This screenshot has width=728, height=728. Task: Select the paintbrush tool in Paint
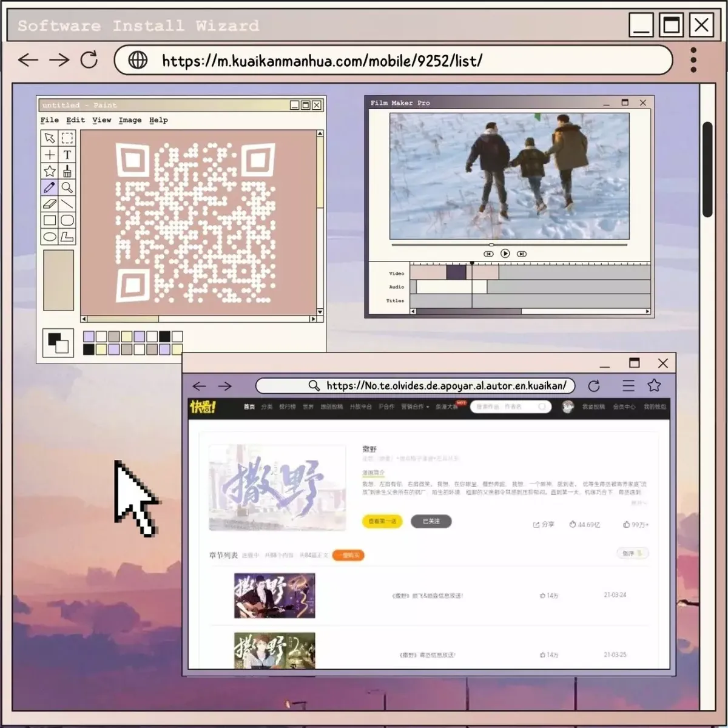pos(67,171)
